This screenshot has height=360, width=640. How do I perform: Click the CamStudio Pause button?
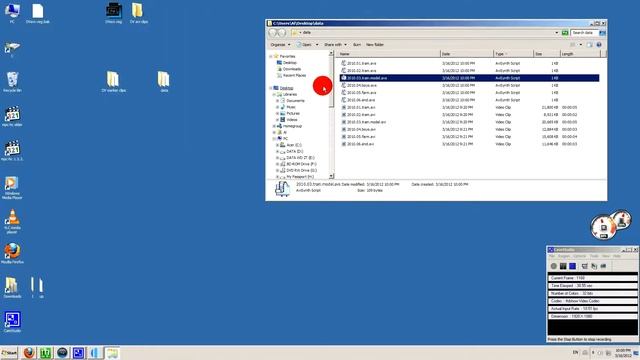[x=563, y=266]
